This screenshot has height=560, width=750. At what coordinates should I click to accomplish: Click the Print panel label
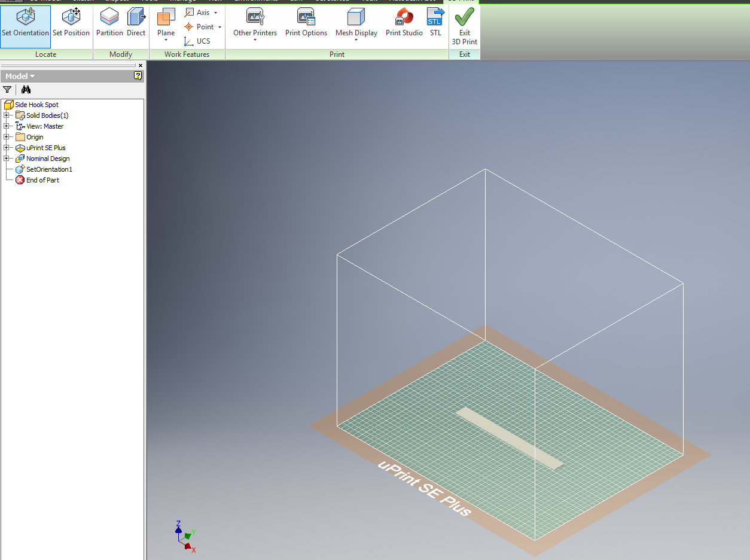point(337,54)
